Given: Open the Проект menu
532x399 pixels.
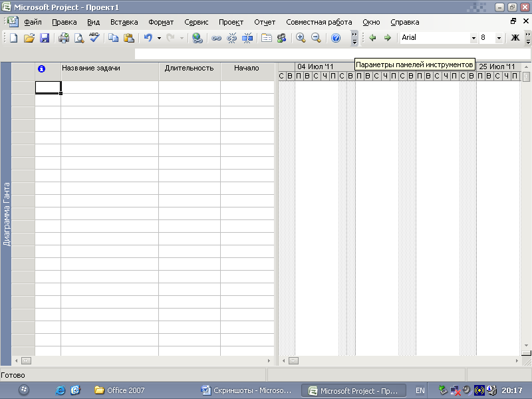Looking at the screenshot, I should tap(231, 22).
